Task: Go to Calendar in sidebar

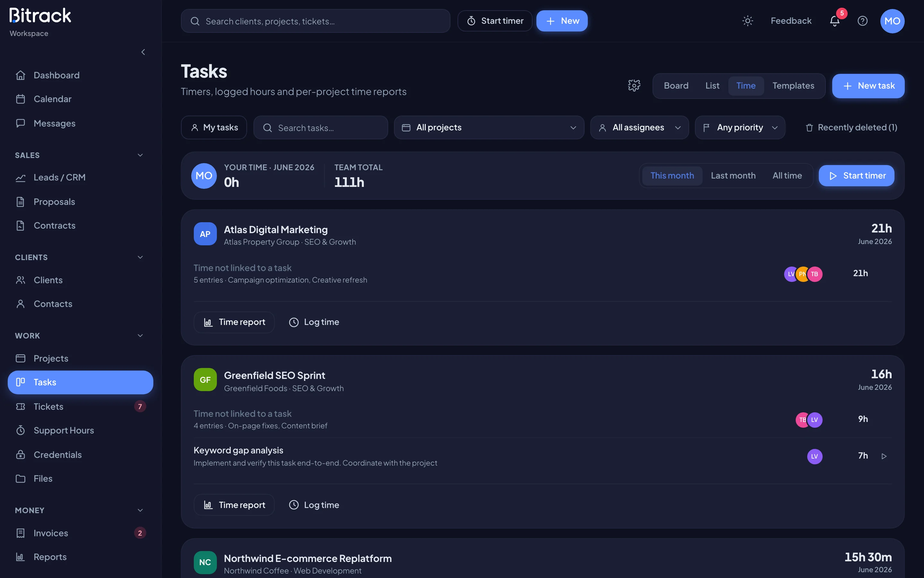Action: [81, 99]
